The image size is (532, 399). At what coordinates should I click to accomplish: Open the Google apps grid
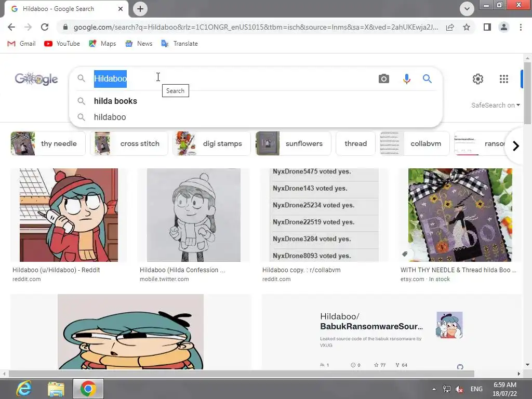click(504, 79)
